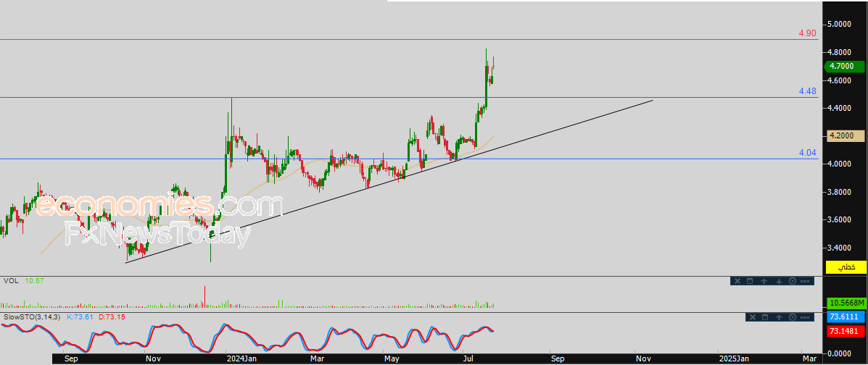Screen dimensions: 868x365
Task: Select the red 4.90 resistance line
Action: [x=411, y=39]
